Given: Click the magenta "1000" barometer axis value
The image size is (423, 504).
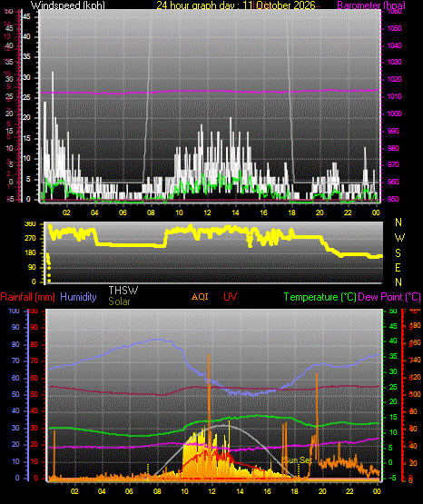Looking at the screenshot, I should (x=394, y=114).
